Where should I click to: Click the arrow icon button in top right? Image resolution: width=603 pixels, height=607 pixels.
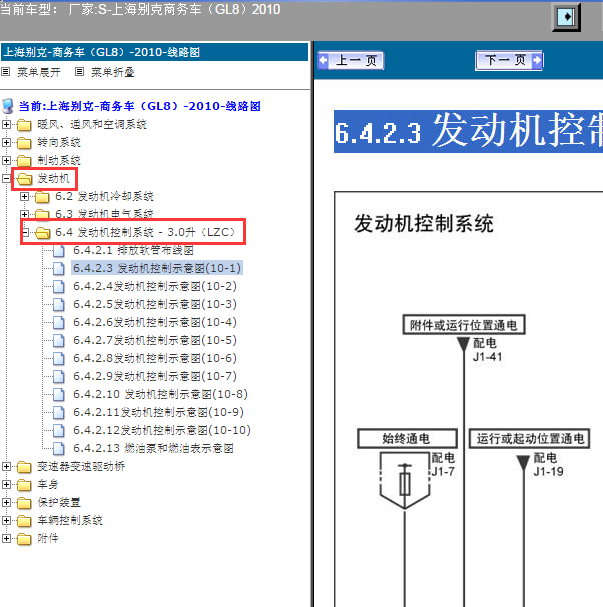566,17
